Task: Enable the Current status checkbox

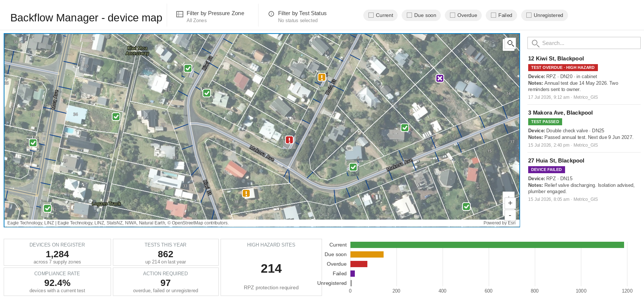Action: click(x=371, y=15)
